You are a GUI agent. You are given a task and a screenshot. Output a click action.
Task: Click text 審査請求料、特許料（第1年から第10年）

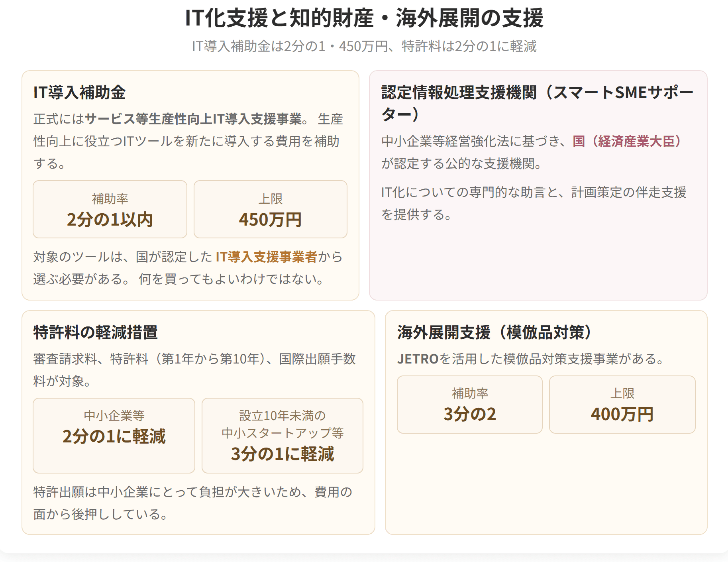pos(149,359)
